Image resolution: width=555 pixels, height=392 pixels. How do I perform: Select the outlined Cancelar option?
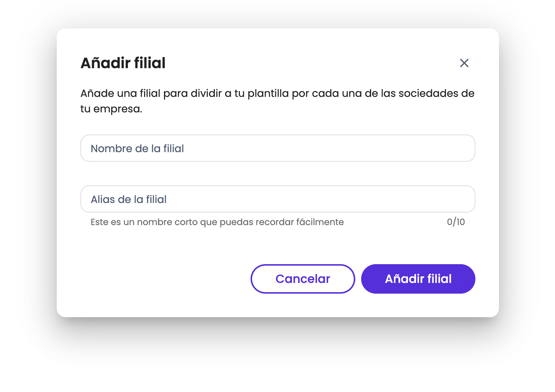pos(303,279)
